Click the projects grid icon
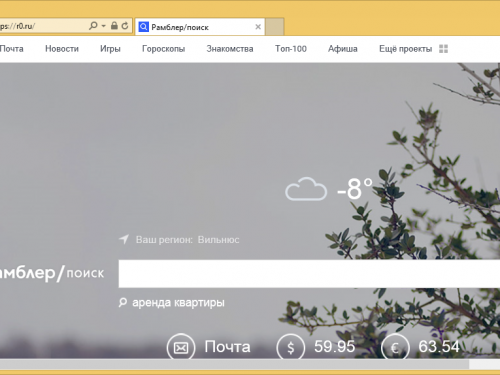Viewport: 500px width, 375px height. (x=443, y=49)
